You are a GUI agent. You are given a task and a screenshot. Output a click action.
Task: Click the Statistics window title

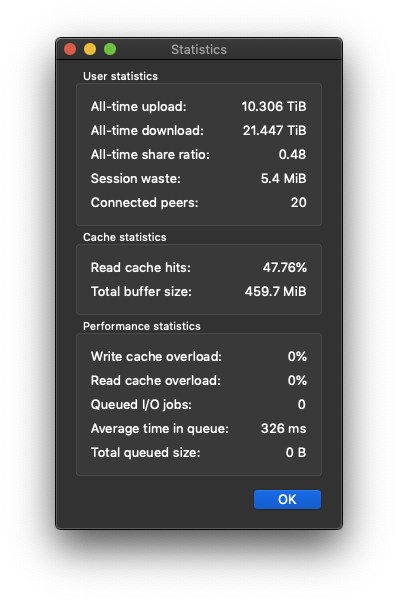[199, 50]
